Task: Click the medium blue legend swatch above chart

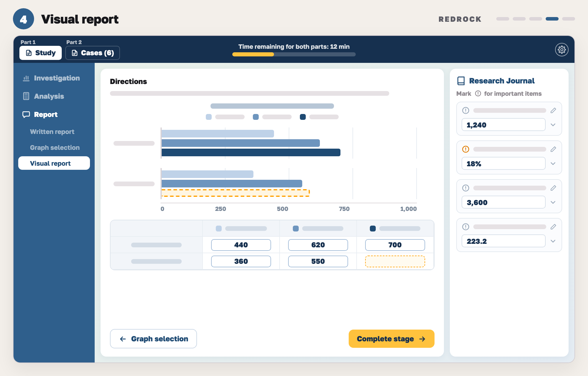Action: click(x=256, y=117)
